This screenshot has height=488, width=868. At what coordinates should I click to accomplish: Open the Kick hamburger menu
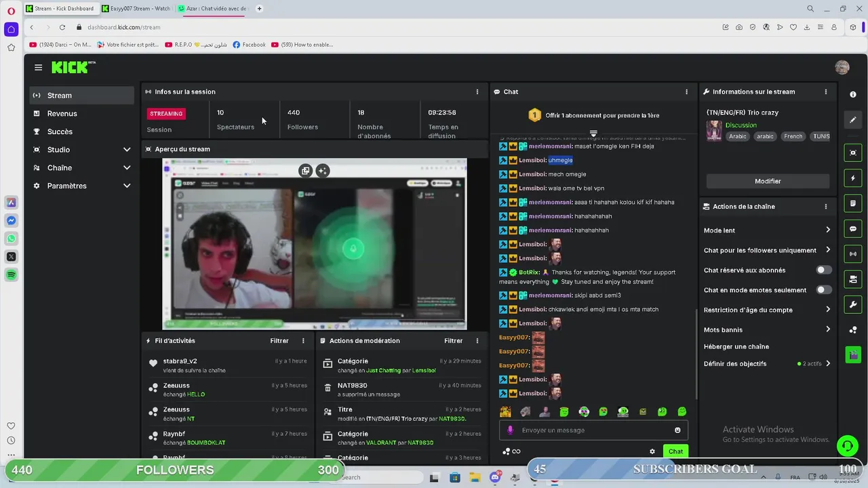pyautogui.click(x=38, y=67)
